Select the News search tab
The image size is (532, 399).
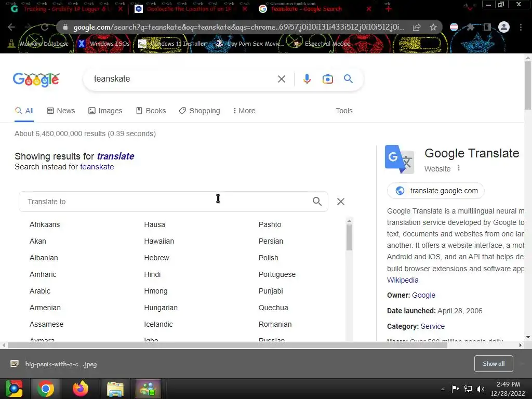pyautogui.click(x=61, y=111)
